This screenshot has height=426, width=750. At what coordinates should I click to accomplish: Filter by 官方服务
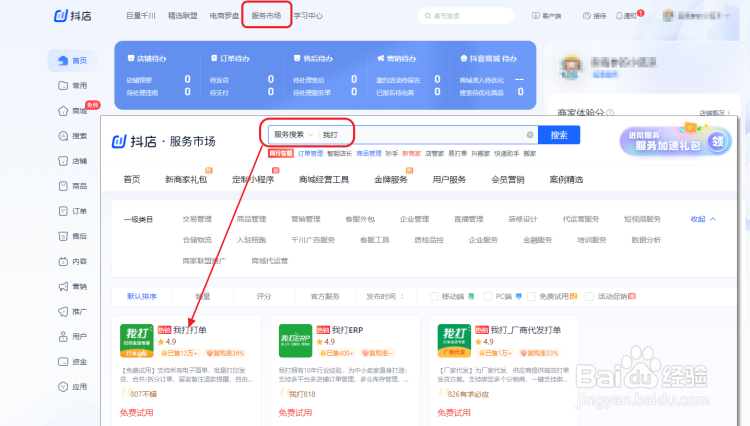(325, 296)
